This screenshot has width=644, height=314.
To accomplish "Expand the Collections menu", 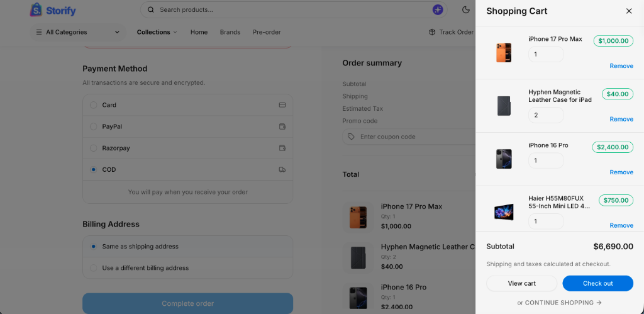I will [x=157, y=32].
